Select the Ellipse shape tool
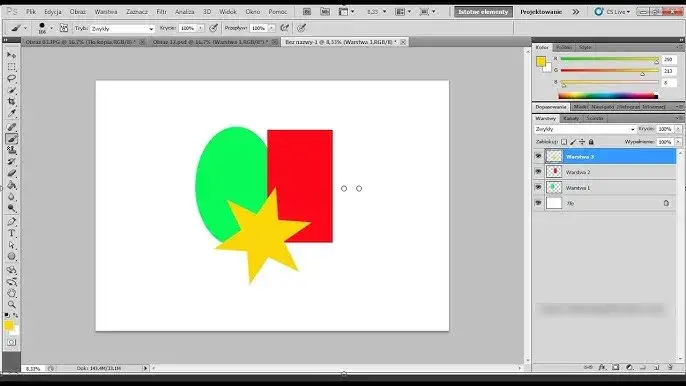686x386 pixels. coord(11,256)
